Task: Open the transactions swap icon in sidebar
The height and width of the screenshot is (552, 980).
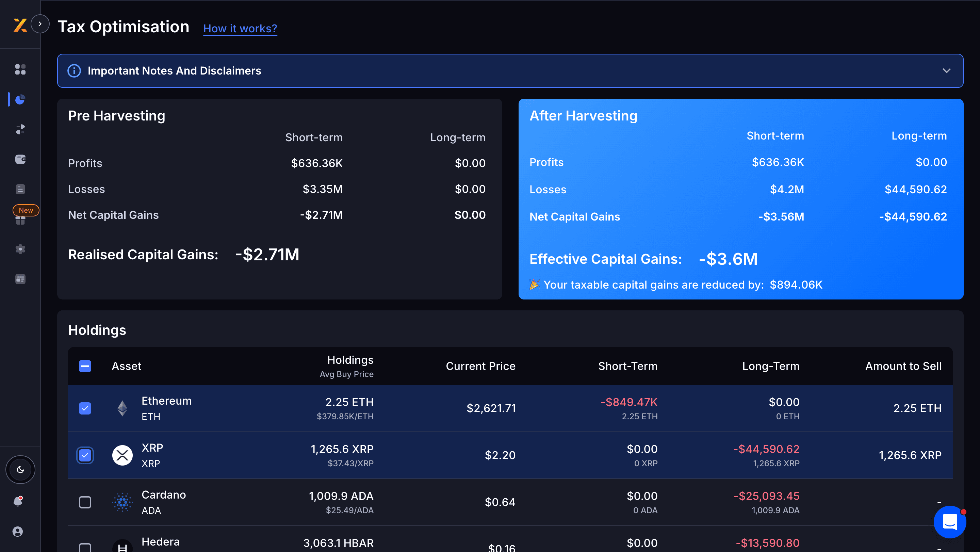Action: [20, 129]
